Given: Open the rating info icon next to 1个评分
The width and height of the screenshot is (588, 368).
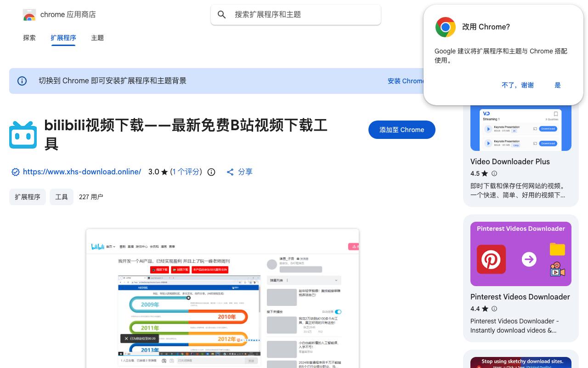Looking at the screenshot, I should pyautogui.click(x=211, y=172).
